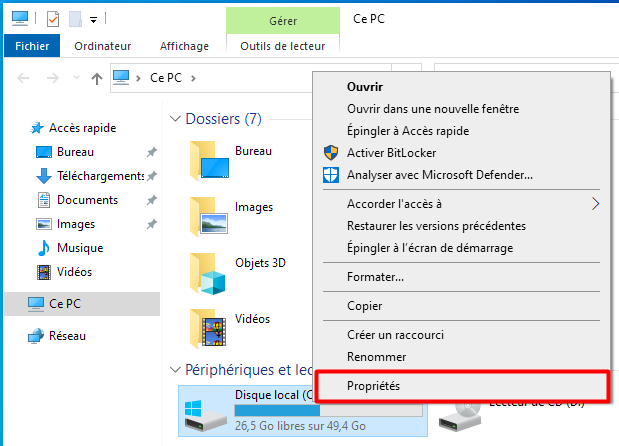Click the Disque local capacity usage bar

point(328,410)
